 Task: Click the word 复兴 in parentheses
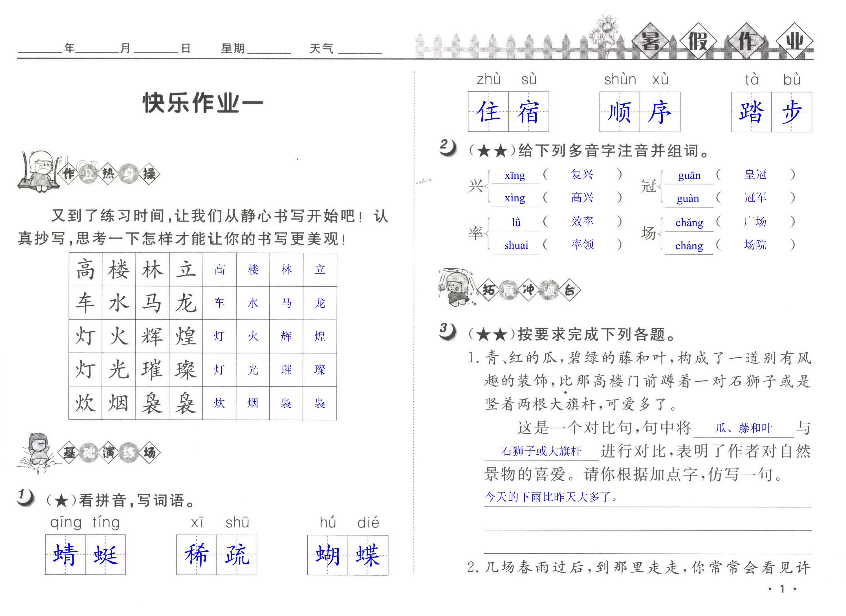pos(582,174)
